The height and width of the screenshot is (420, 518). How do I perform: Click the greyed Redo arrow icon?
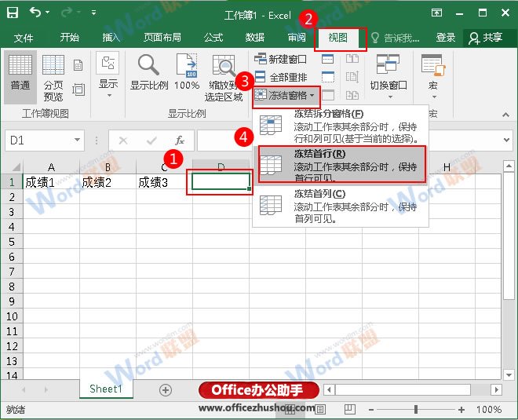(67, 13)
